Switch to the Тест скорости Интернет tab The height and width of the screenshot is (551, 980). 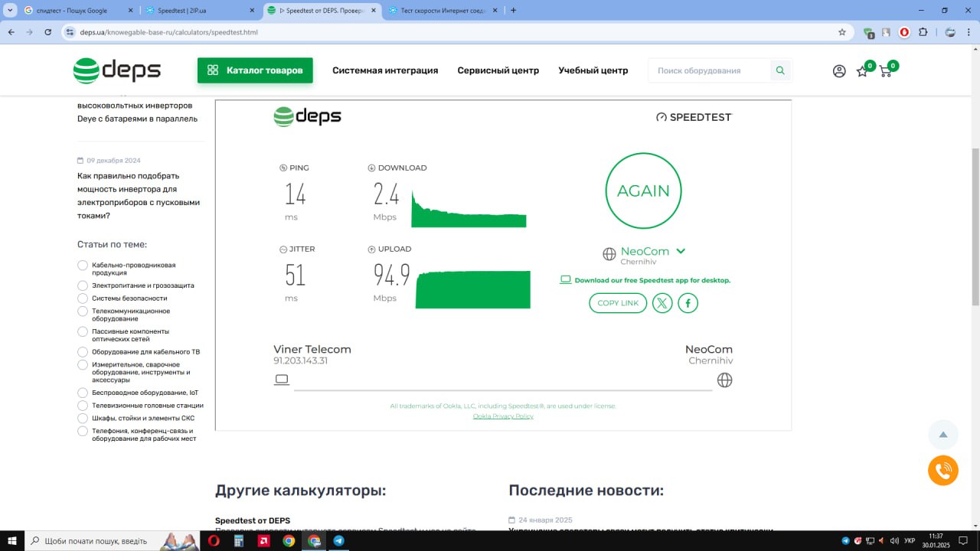(443, 11)
